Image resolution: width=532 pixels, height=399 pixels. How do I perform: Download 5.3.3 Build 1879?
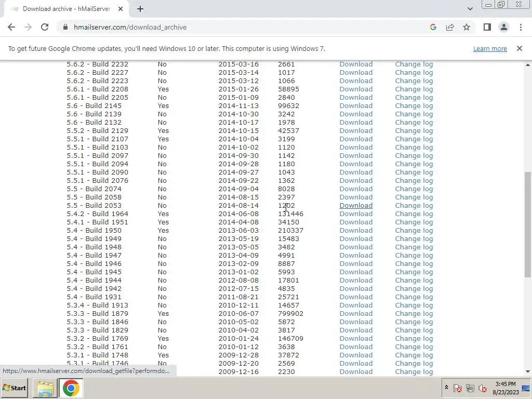pos(356,313)
